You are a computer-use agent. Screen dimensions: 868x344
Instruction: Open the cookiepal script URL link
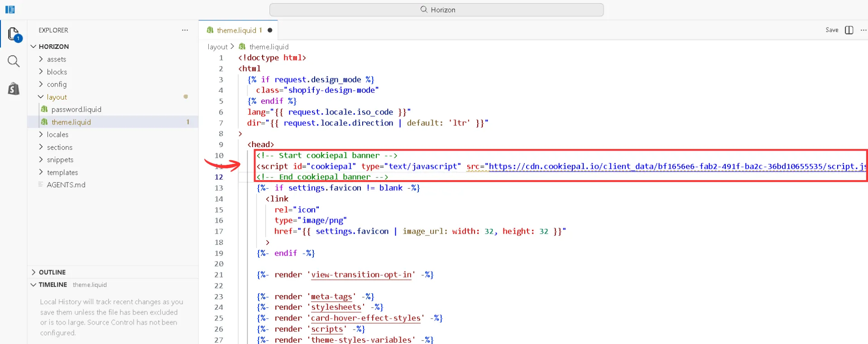point(678,166)
